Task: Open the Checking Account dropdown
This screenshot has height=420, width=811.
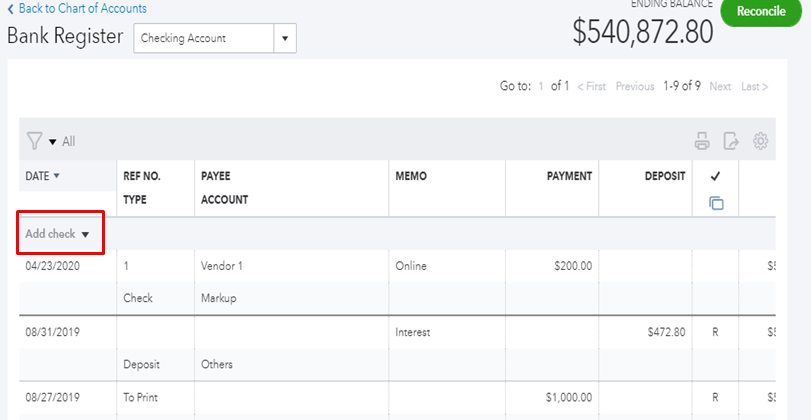Action: [x=285, y=39]
